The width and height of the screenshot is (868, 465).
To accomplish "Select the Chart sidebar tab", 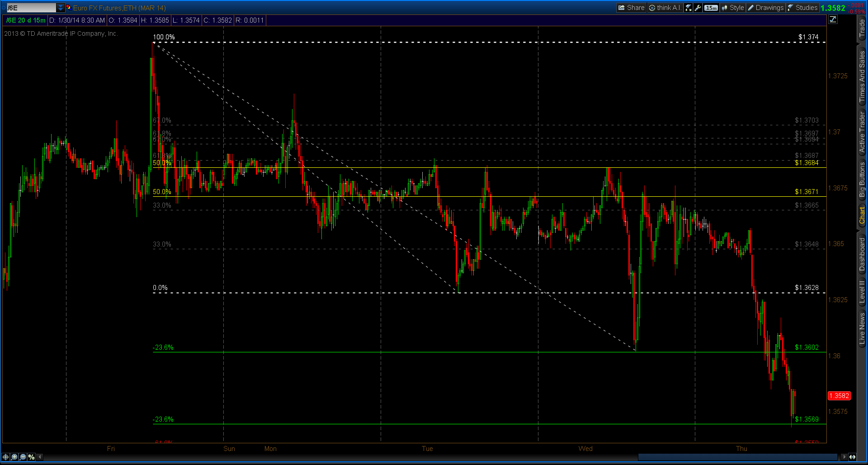I will (862, 216).
